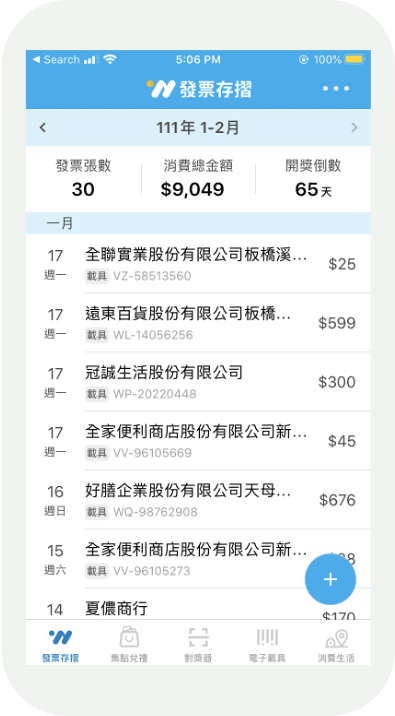Open the 遠東百貨 $599 invoice entry
The image size is (395, 716).
(x=198, y=322)
